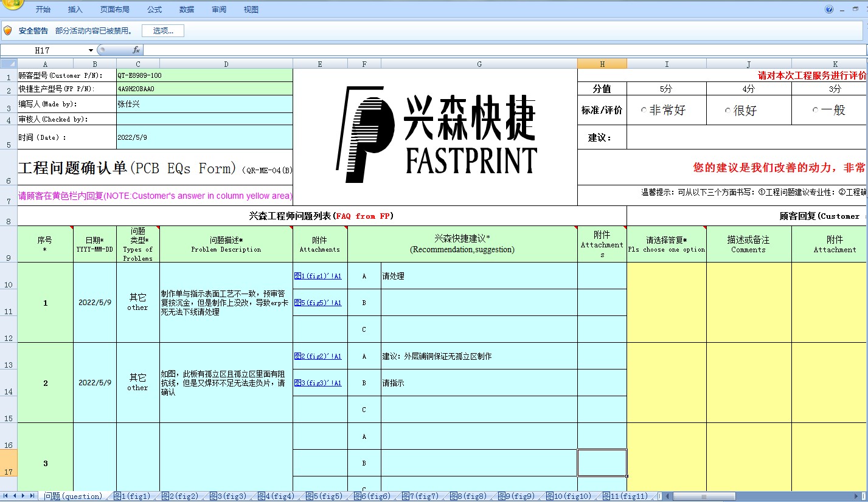Screen dimensions: 868x502
Task: Switch to the 图7(fig7) sheet tab
Action: (x=420, y=497)
